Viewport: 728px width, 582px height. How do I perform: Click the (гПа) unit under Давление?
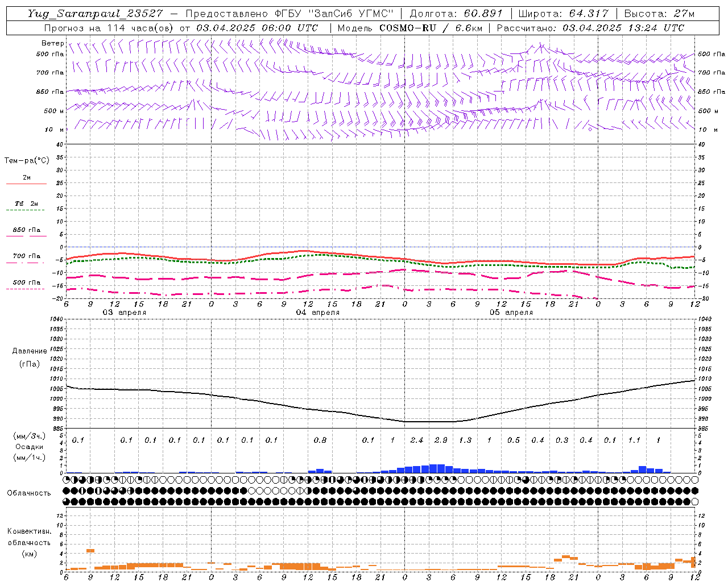click(30, 364)
